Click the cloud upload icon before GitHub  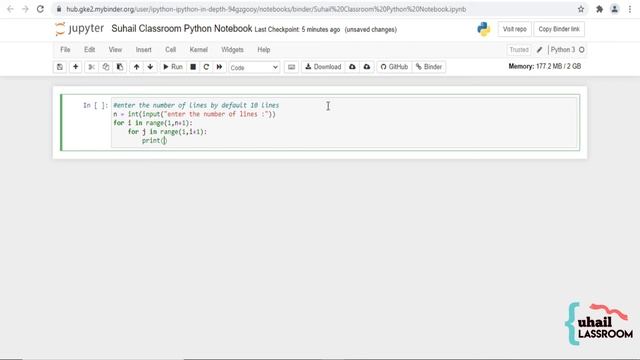click(x=367, y=67)
